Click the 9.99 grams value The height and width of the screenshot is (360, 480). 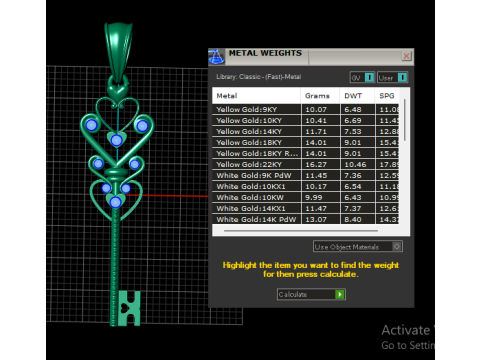pos(314,197)
